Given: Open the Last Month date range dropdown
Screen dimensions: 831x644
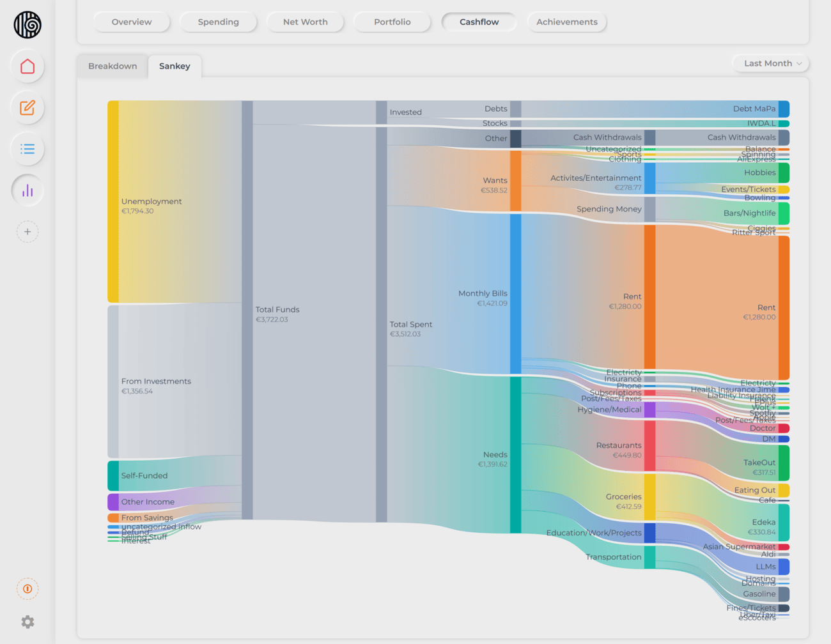Looking at the screenshot, I should pyautogui.click(x=770, y=63).
